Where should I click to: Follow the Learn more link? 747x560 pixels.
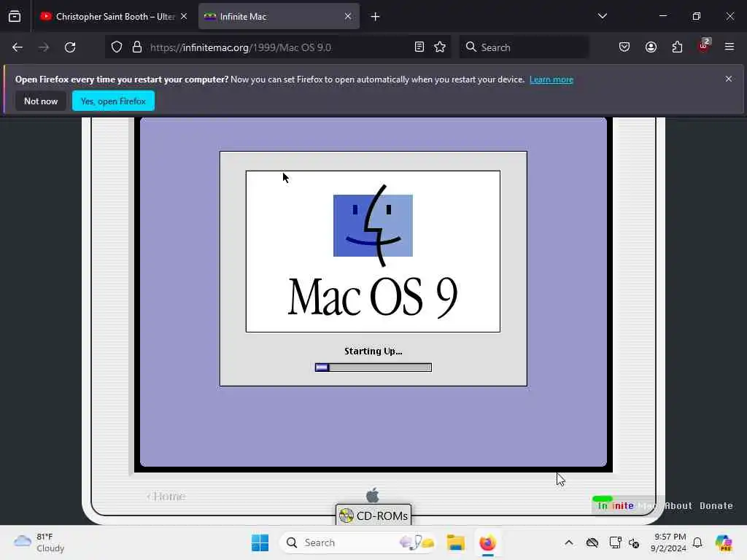551,79
